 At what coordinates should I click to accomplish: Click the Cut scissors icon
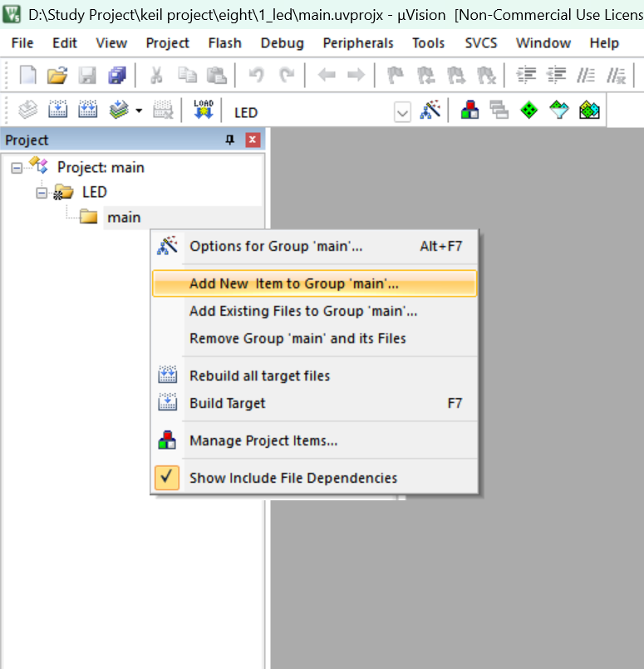point(156,76)
